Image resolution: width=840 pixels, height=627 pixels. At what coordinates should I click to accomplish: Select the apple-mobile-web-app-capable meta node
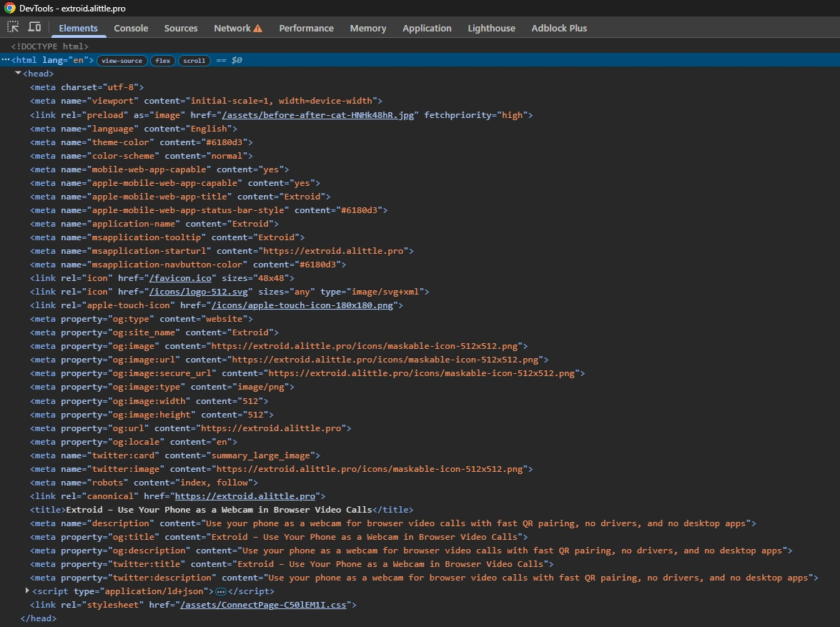click(x=175, y=183)
